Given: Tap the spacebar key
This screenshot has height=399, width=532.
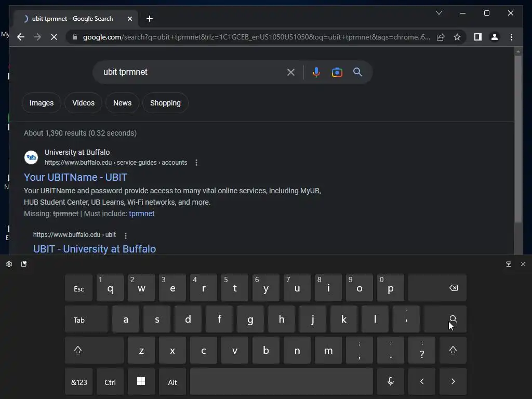Looking at the screenshot, I should (x=282, y=382).
